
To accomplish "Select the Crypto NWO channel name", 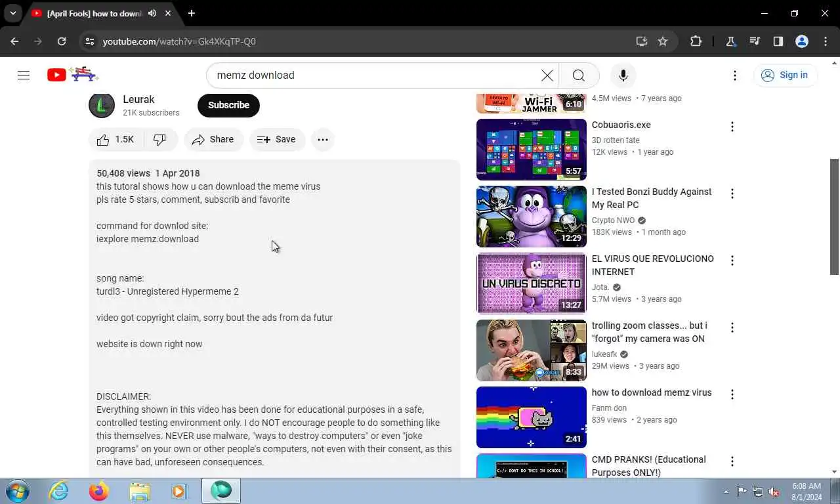I will click(613, 220).
